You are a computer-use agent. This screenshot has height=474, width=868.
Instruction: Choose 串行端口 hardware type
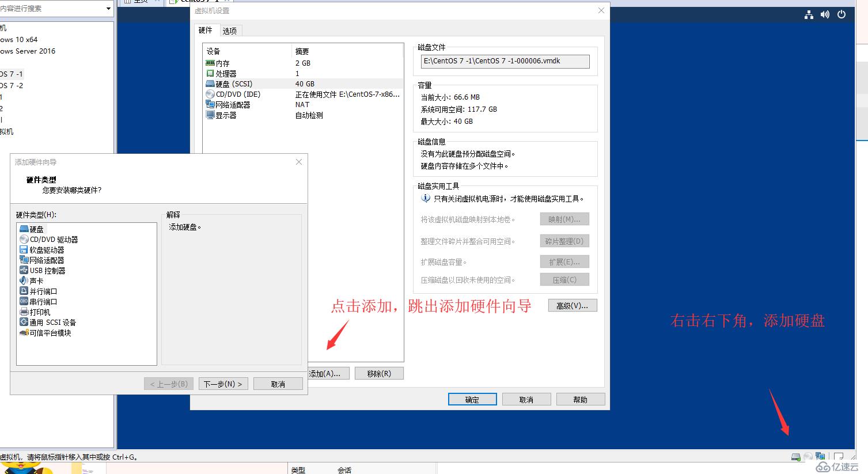point(39,302)
